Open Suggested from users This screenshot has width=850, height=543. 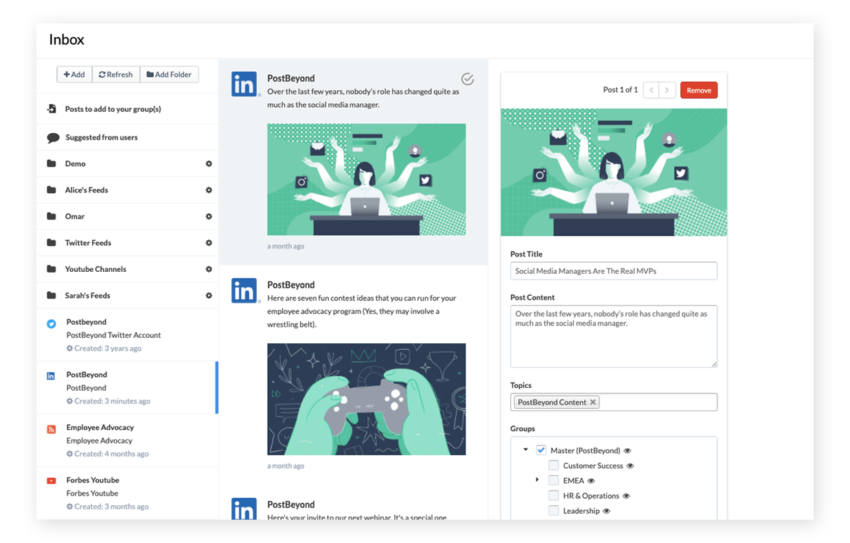127,137
